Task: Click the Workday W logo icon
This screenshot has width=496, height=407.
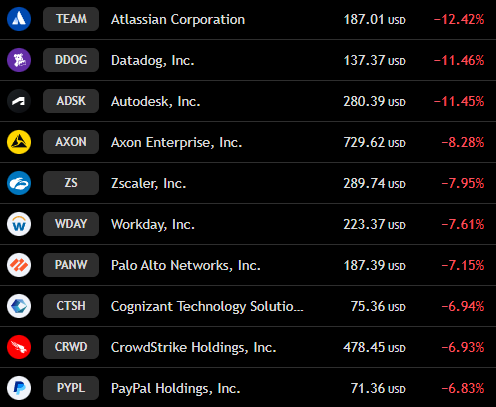Action: [19, 224]
